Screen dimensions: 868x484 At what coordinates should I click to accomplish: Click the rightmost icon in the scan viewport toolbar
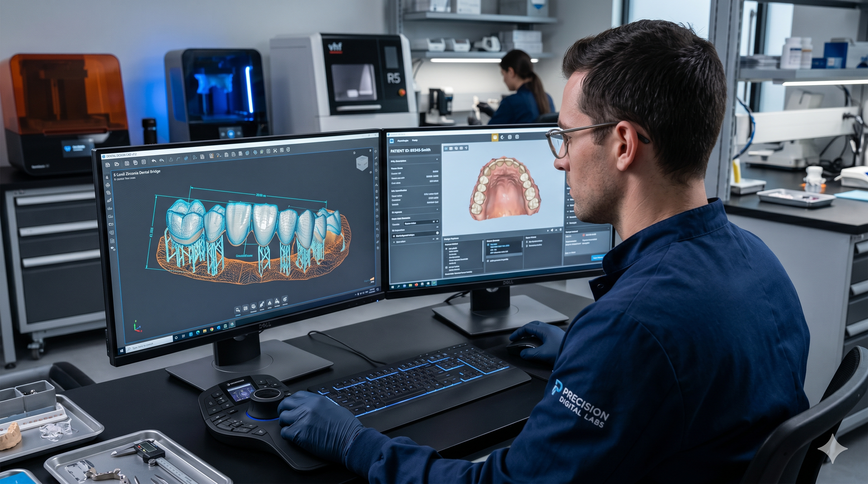[x=466, y=148]
